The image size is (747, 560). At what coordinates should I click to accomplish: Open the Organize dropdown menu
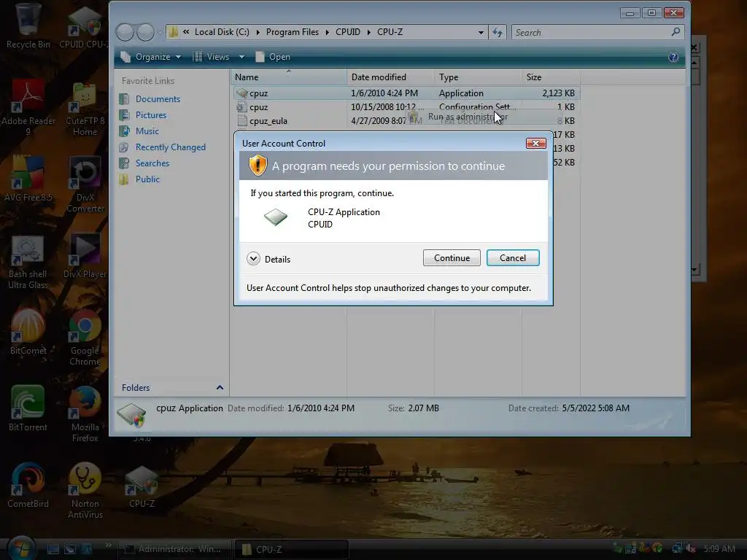pos(151,57)
